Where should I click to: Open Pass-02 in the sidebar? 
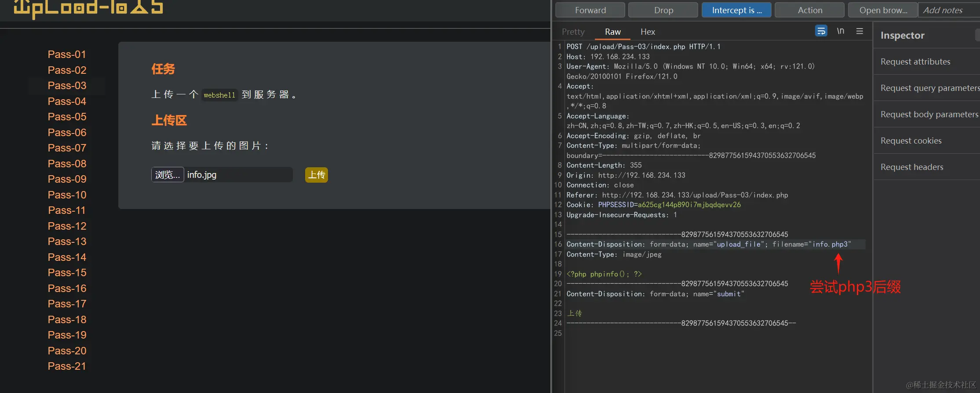pos(67,70)
